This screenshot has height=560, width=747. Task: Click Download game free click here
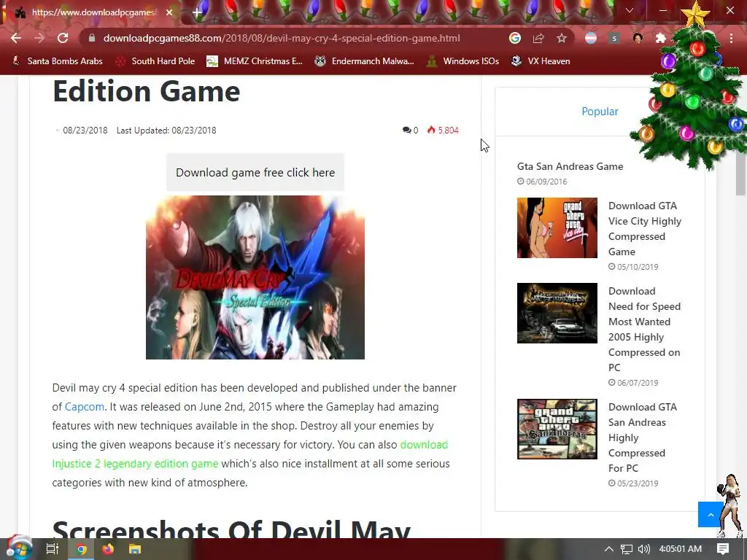pyautogui.click(x=255, y=172)
